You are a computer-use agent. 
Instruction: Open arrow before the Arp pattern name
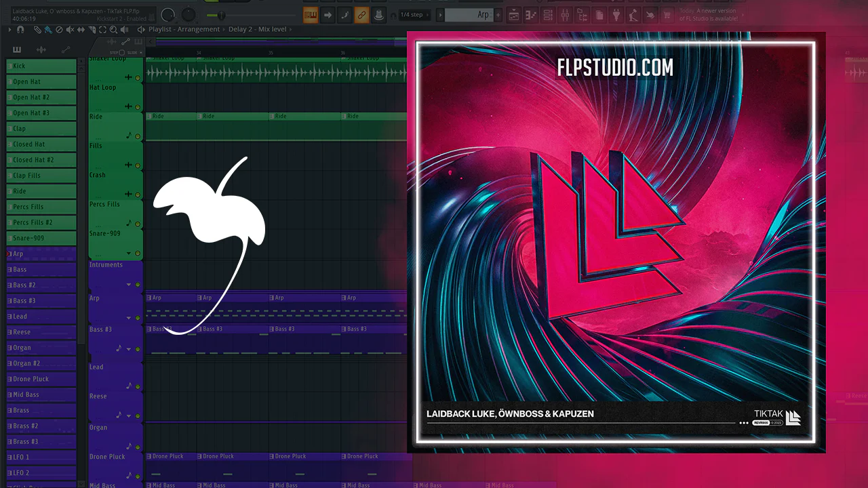pos(440,14)
